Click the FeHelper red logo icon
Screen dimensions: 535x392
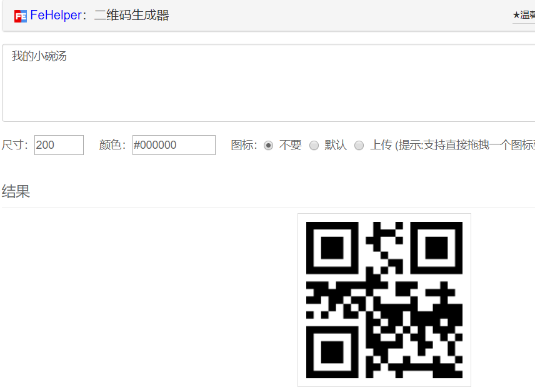click(21, 16)
